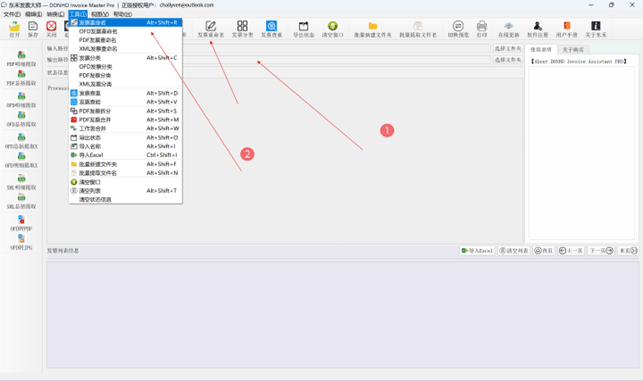Select OFD明细提取X in the left sidebar
This screenshot has width=643, height=381.
pyautogui.click(x=21, y=160)
